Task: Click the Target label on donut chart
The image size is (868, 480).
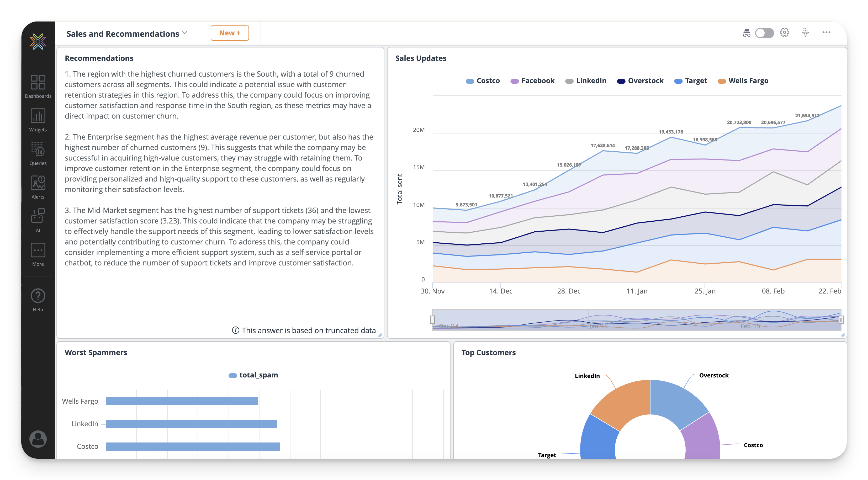Action: click(x=547, y=455)
